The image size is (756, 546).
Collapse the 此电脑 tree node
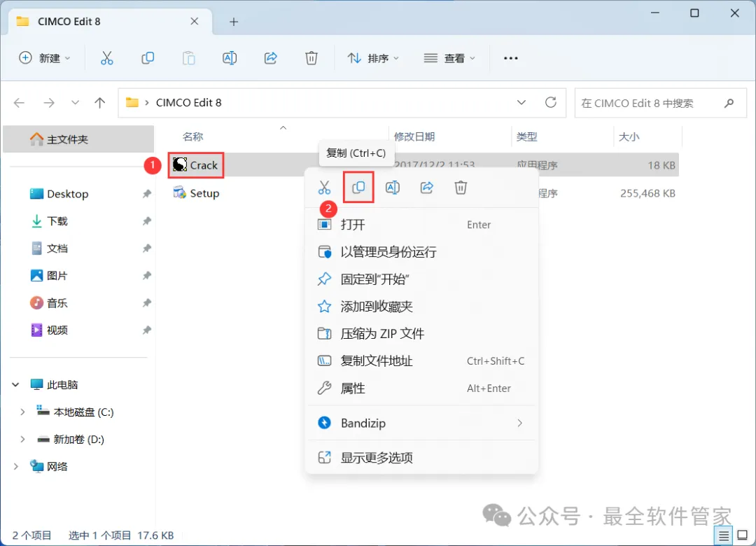pos(15,385)
